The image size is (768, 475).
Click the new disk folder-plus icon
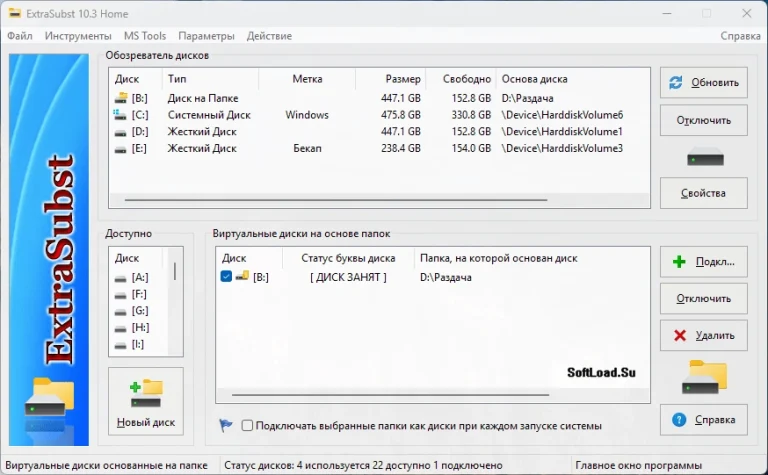146,393
